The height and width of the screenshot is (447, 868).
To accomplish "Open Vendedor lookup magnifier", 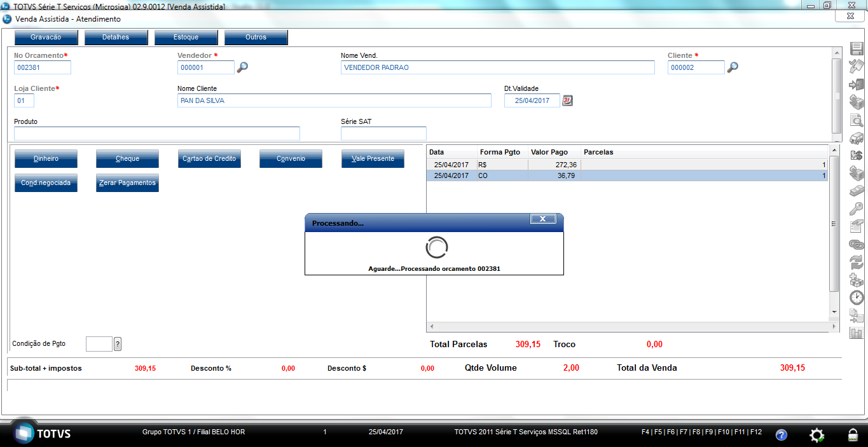I will (242, 67).
